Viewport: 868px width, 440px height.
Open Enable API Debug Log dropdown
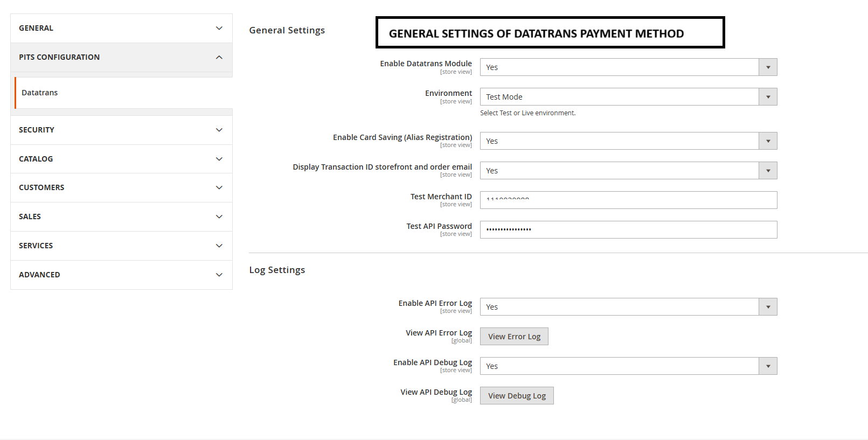pos(628,366)
